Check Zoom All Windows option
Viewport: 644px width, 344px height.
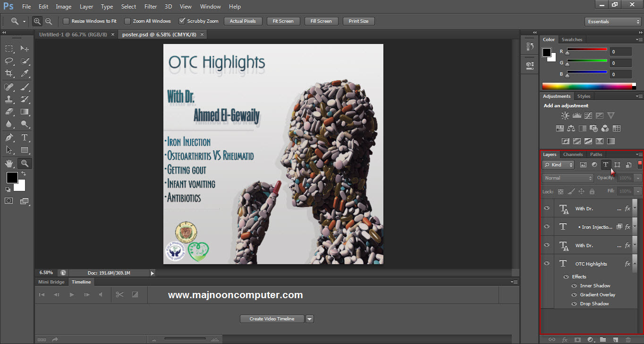pyautogui.click(x=127, y=21)
